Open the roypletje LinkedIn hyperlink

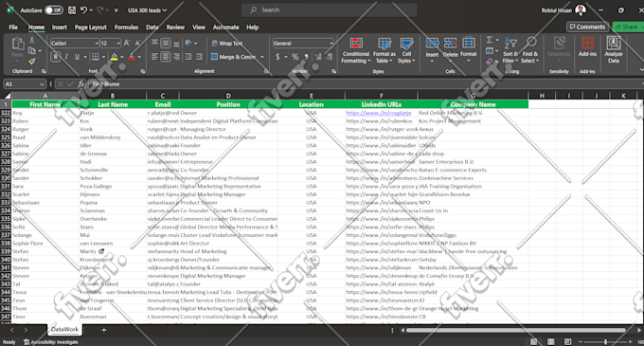[x=379, y=113]
